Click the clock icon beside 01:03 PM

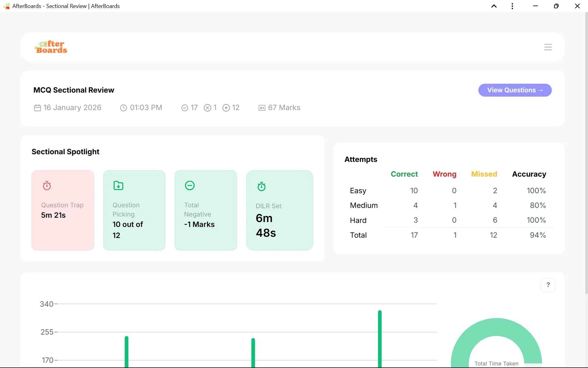coord(123,108)
